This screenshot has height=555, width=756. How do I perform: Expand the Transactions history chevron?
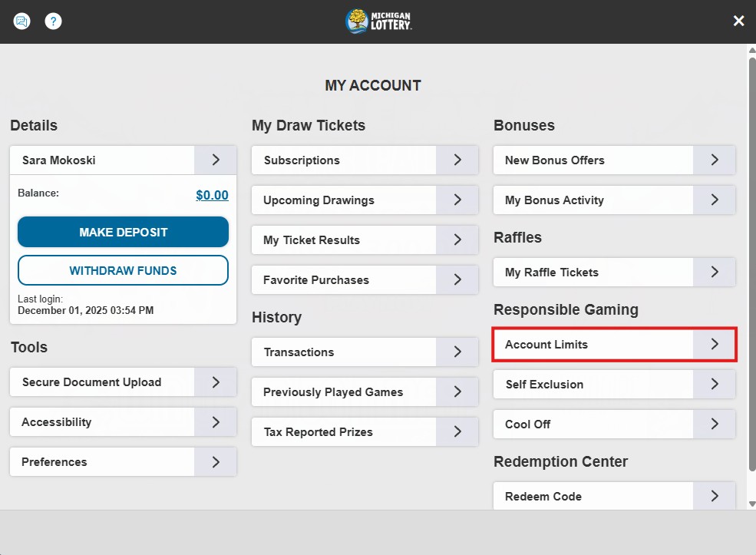pos(457,352)
